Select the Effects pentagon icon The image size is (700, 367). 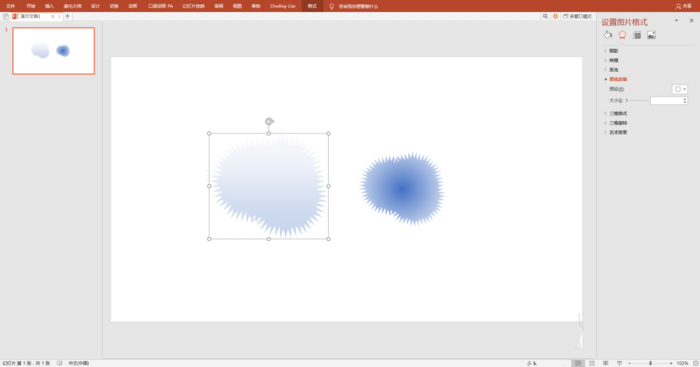[x=622, y=35]
